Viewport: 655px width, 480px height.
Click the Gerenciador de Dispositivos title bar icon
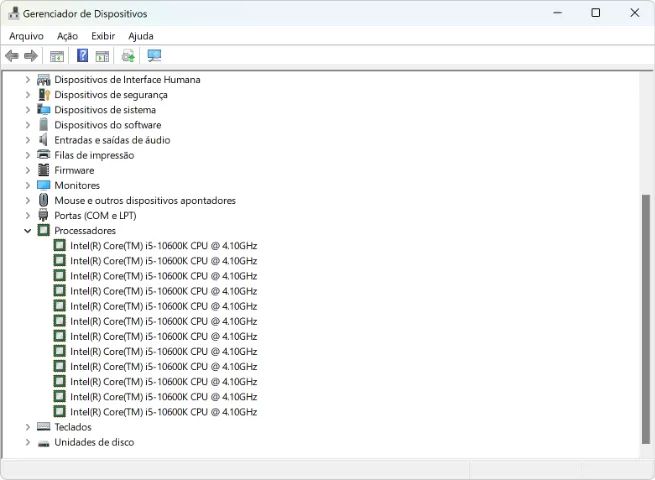tap(14, 13)
